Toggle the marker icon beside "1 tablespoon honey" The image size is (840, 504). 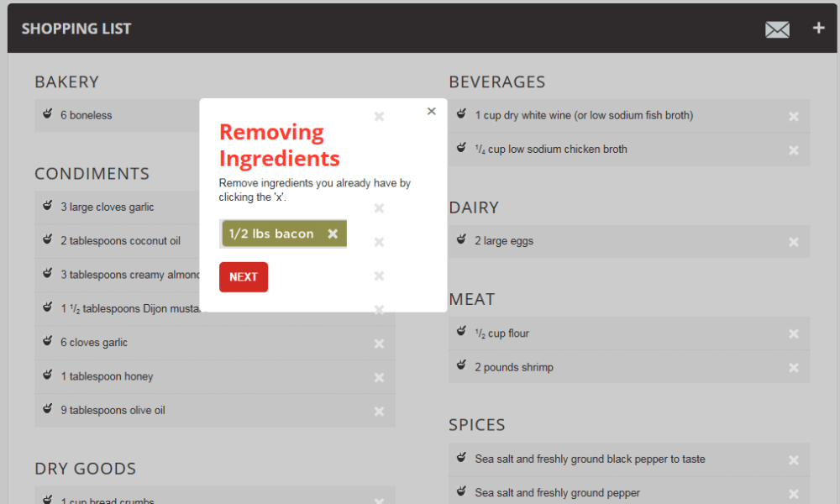pyautogui.click(x=46, y=376)
